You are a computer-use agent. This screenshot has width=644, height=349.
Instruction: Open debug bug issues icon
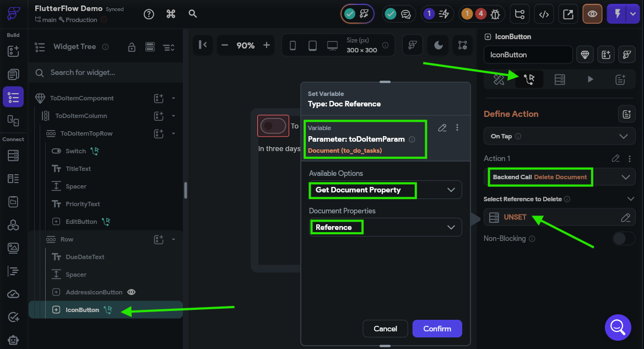[x=495, y=14]
